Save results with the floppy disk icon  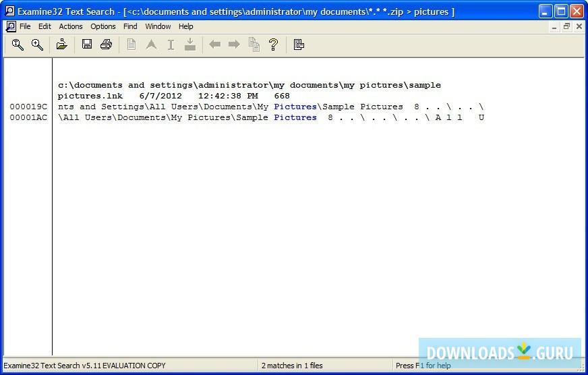click(x=87, y=45)
